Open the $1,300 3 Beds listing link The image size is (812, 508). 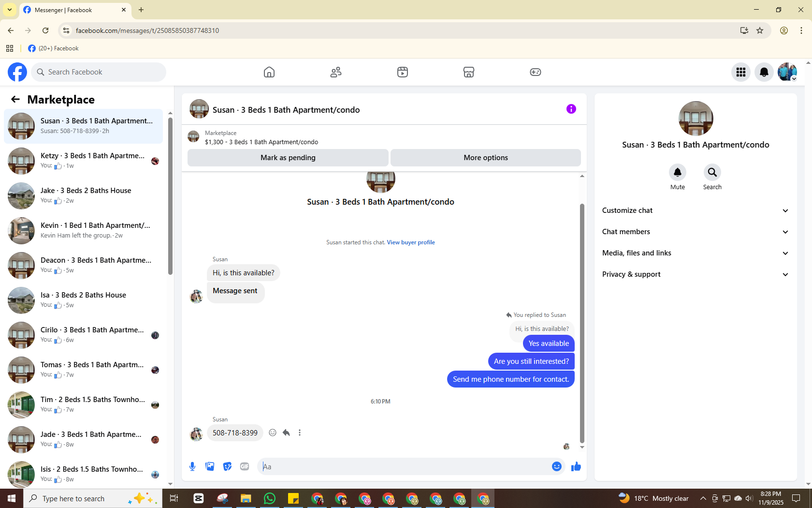(261, 142)
